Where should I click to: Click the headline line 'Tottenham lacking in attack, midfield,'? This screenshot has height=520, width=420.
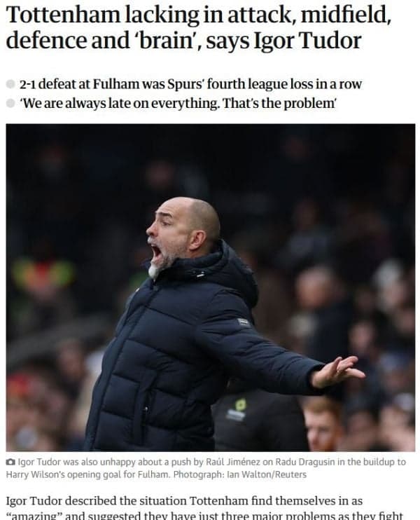[199, 15]
